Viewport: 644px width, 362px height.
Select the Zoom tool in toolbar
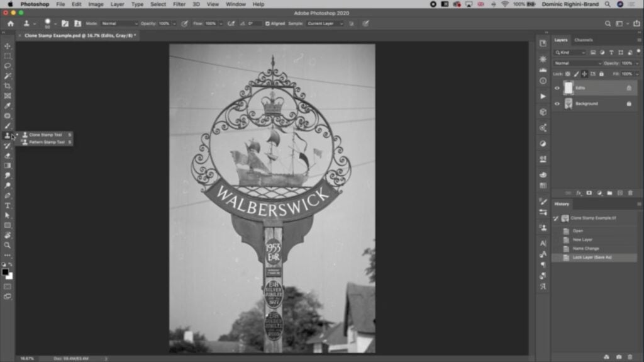tap(8, 245)
